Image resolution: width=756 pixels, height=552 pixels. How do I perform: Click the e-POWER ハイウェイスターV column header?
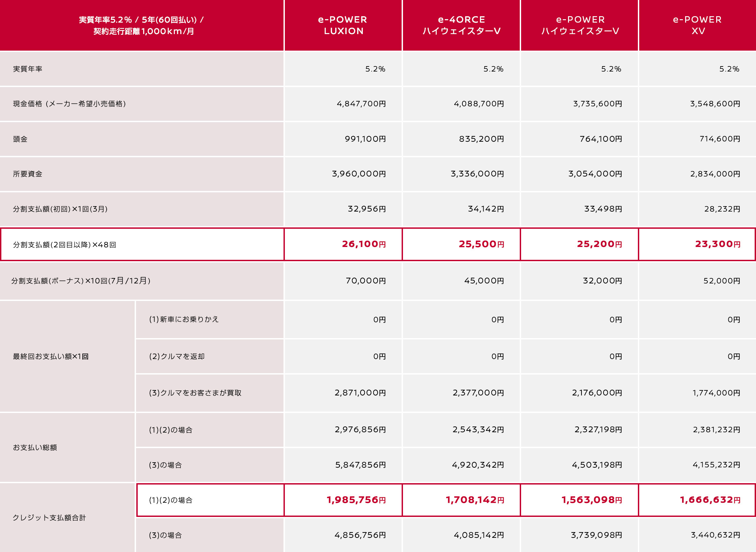580,25
